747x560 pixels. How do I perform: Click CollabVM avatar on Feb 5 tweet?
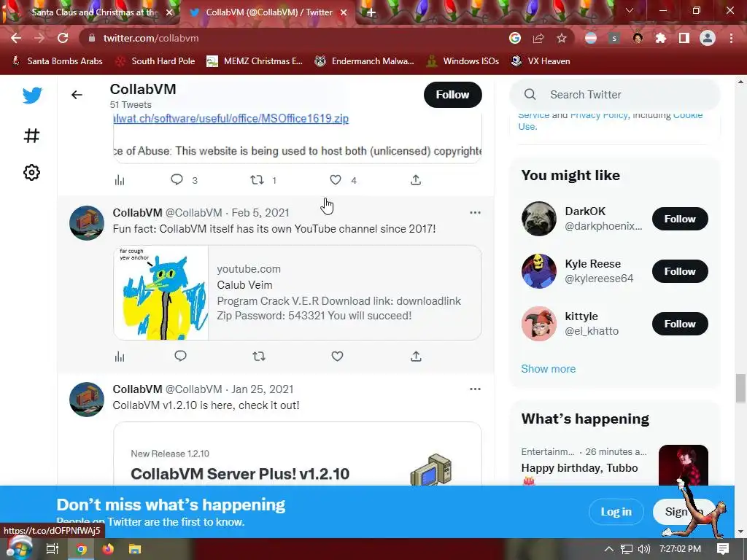tap(87, 223)
